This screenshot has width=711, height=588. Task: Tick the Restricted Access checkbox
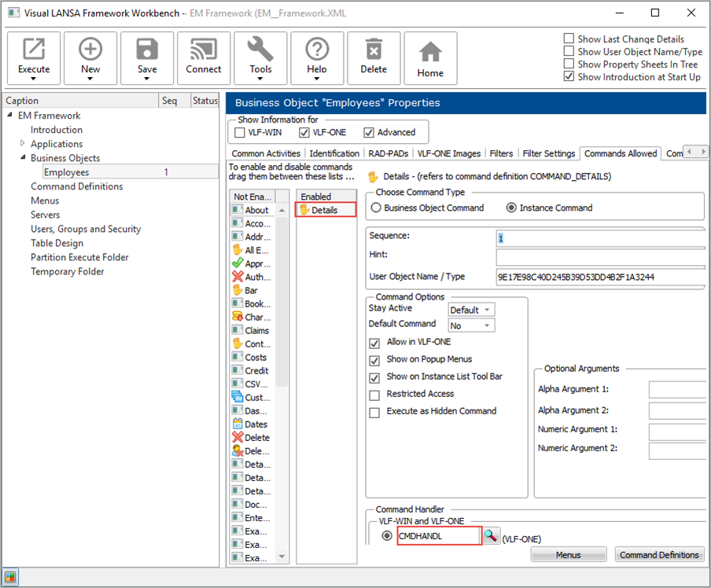tap(374, 394)
